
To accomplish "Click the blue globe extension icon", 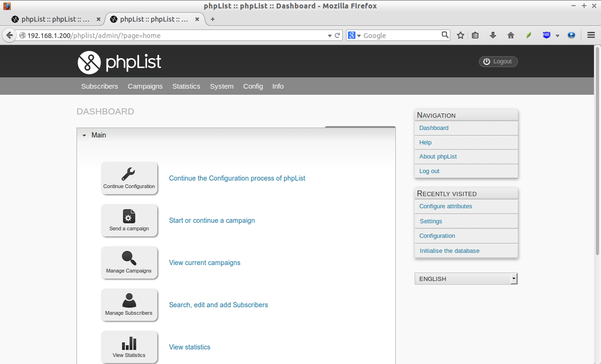I will pos(571,35).
